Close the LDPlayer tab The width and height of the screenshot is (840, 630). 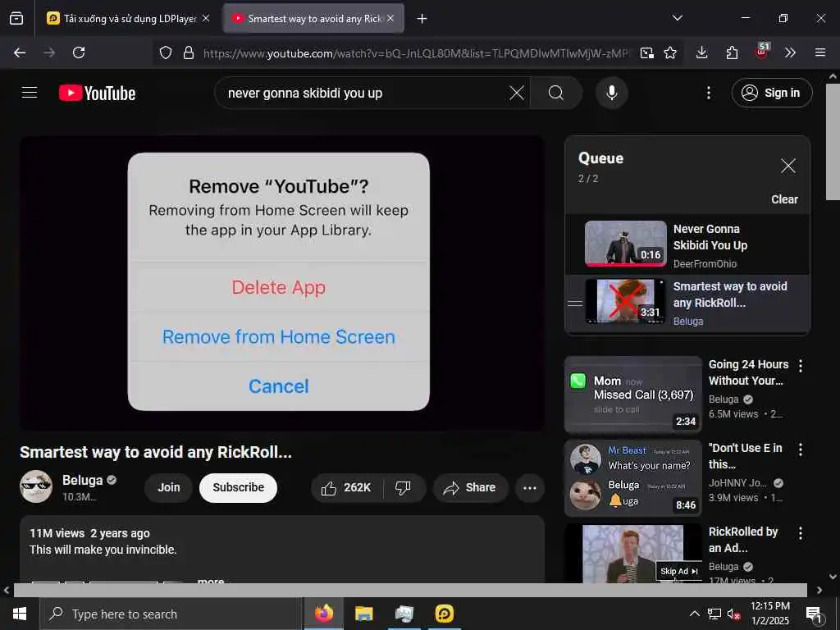pos(206,18)
